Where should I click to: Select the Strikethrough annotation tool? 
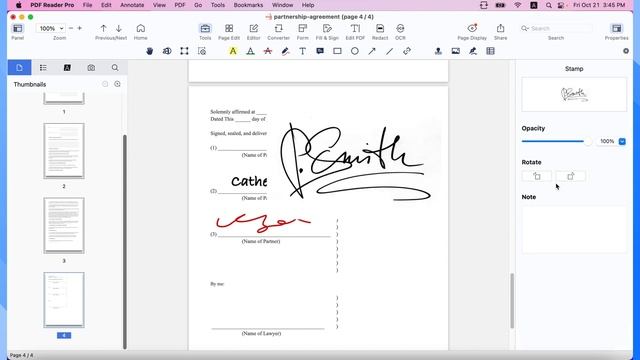268,51
